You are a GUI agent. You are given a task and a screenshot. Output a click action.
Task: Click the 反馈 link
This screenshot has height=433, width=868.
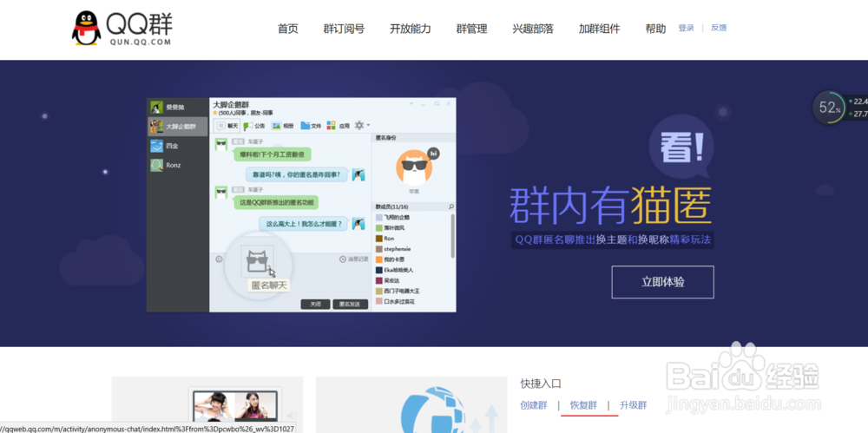719,28
